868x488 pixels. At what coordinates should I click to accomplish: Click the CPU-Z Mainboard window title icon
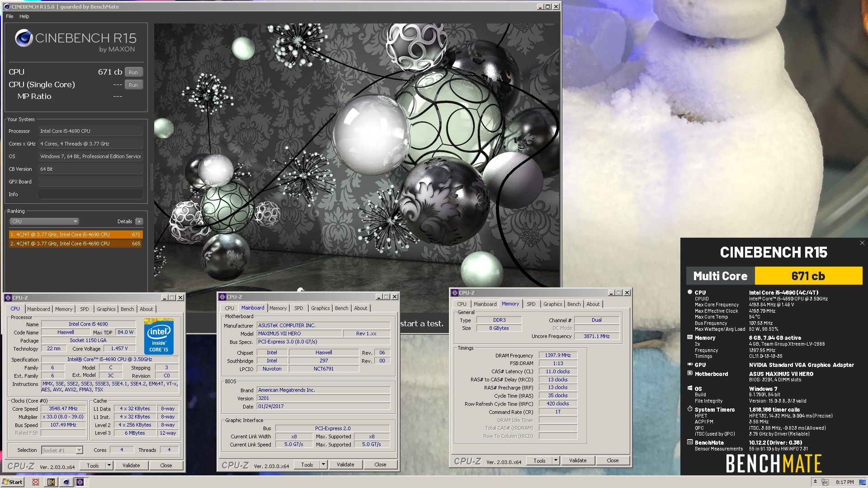(x=222, y=297)
